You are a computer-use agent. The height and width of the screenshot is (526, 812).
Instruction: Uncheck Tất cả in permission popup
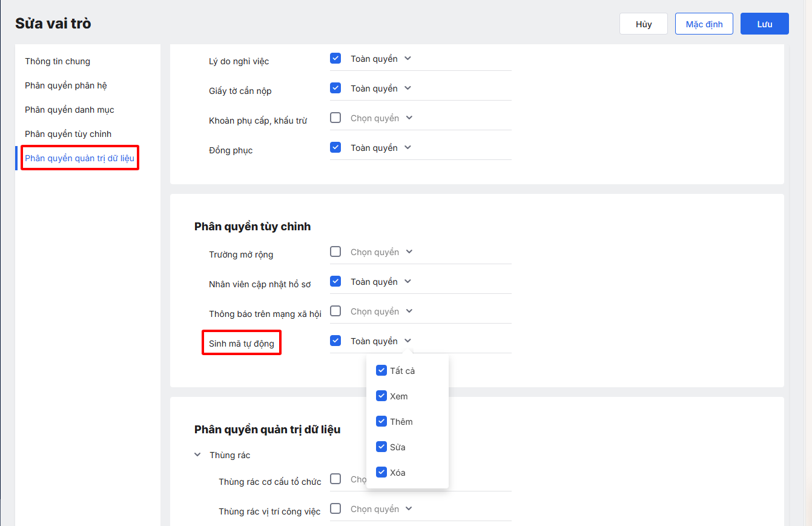point(381,371)
